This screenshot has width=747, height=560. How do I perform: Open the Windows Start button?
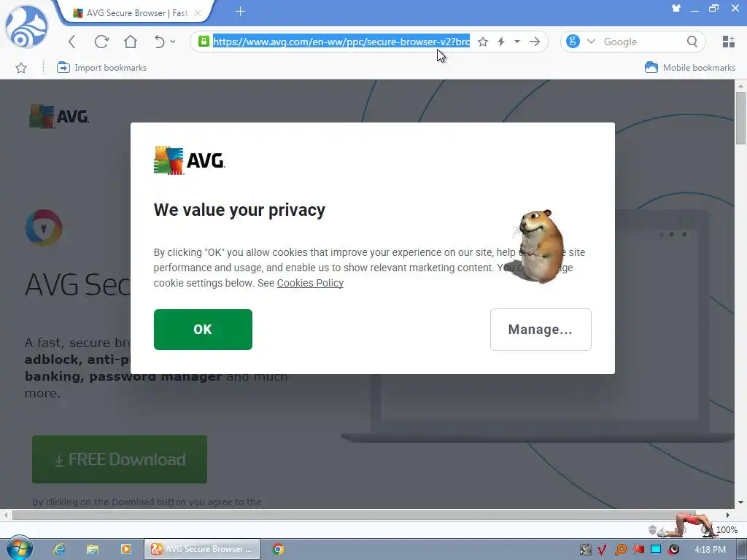click(x=20, y=549)
